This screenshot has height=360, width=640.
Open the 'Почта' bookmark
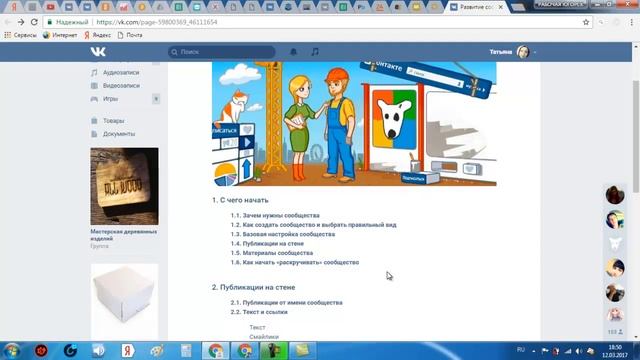point(130,35)
